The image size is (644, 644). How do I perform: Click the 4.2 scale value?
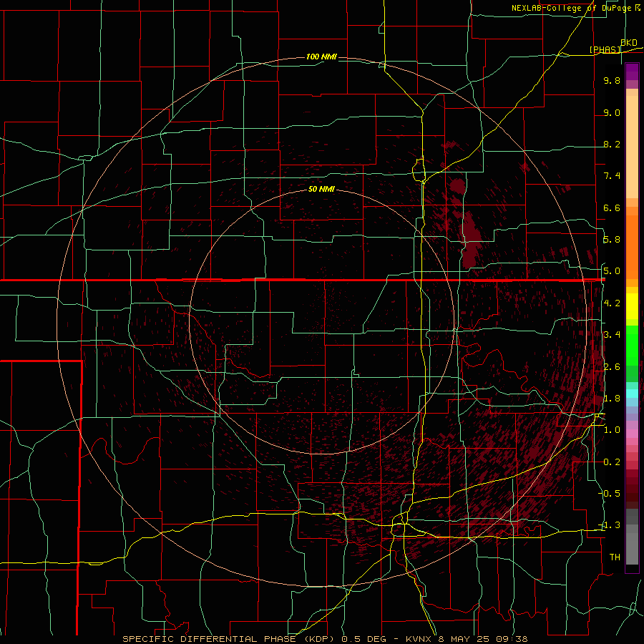coord(612,303)
